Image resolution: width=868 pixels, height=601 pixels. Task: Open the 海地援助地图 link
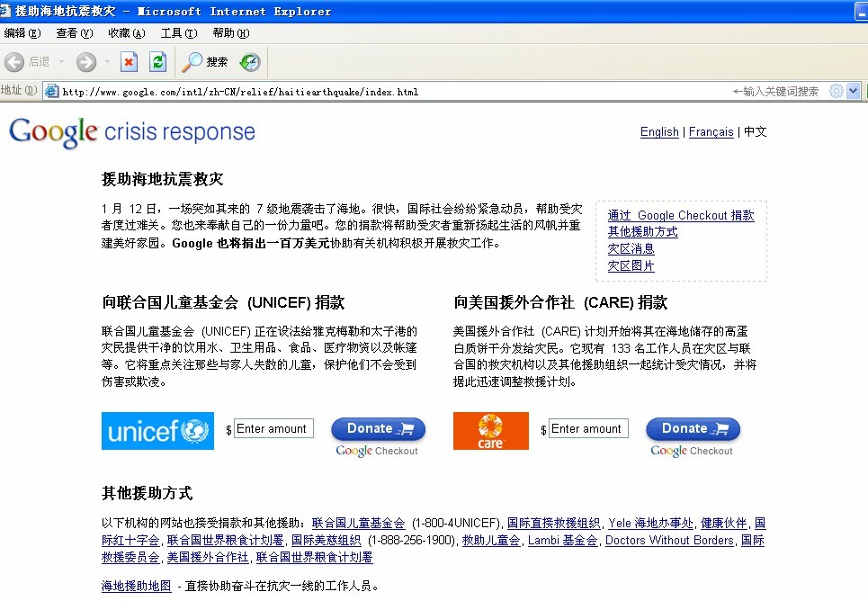coord(136,586)
